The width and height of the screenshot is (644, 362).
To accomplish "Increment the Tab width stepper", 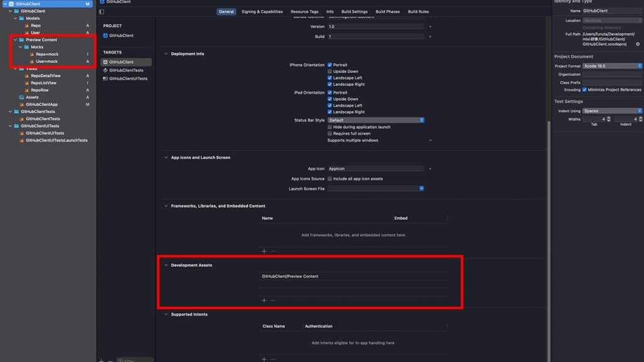I will click(x=608, y=118).
